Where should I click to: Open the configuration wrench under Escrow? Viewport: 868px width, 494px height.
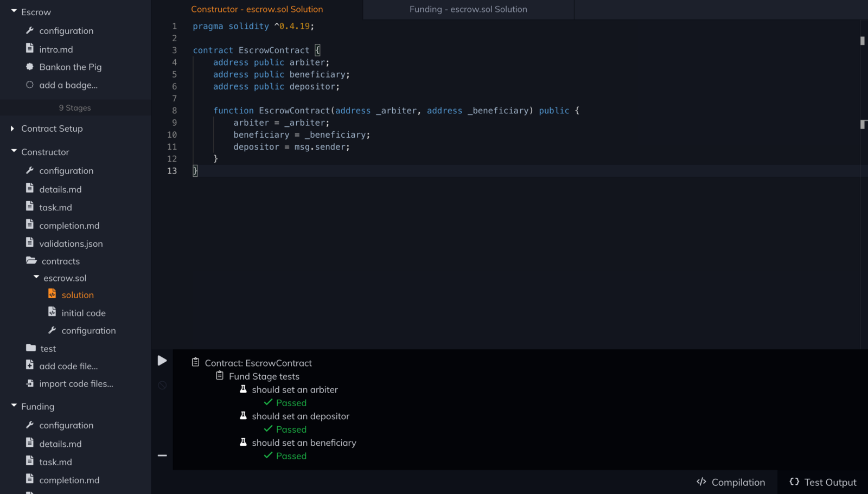coord(31,30)
